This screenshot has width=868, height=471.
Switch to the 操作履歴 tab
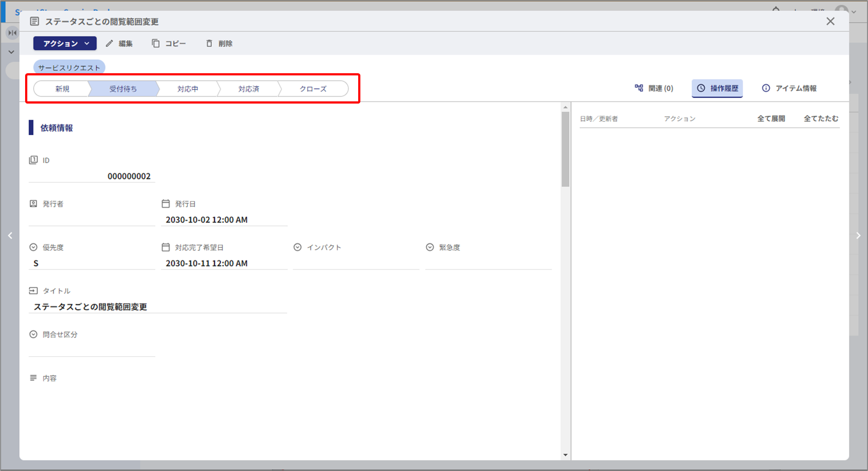point(717,88)
